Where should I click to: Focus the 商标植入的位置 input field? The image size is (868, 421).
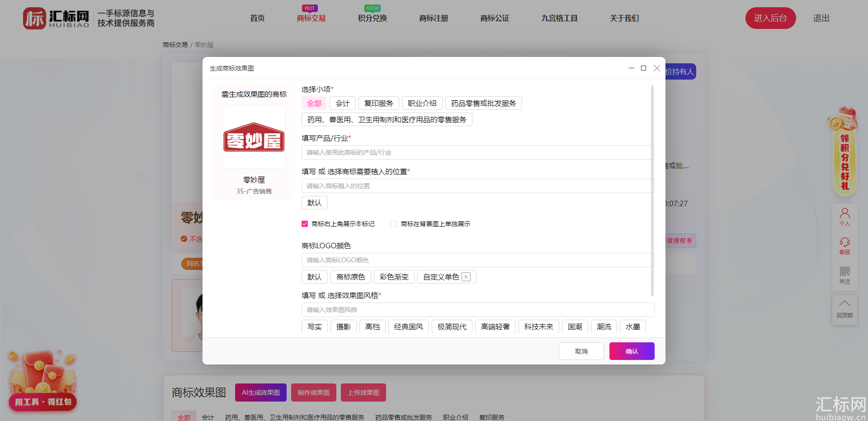[478, 186]
